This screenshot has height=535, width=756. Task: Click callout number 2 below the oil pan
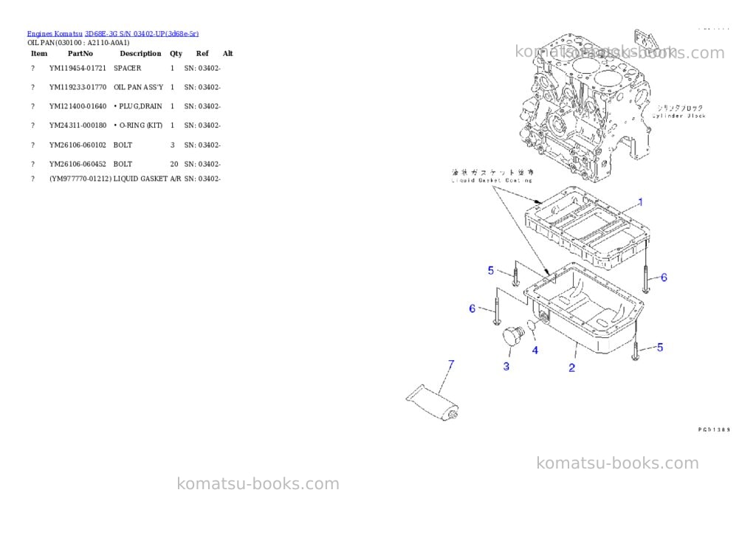572,367
